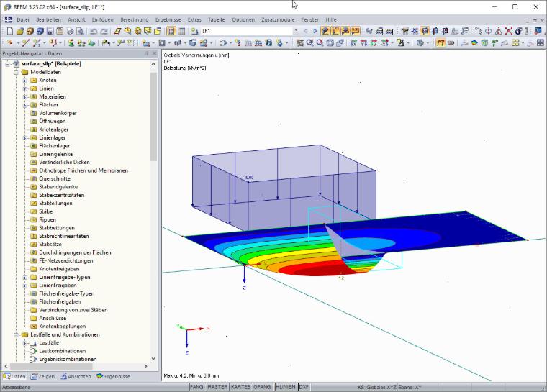Click the Undo arrow icon
The image size is (547, 392).
tap(94, 31)
